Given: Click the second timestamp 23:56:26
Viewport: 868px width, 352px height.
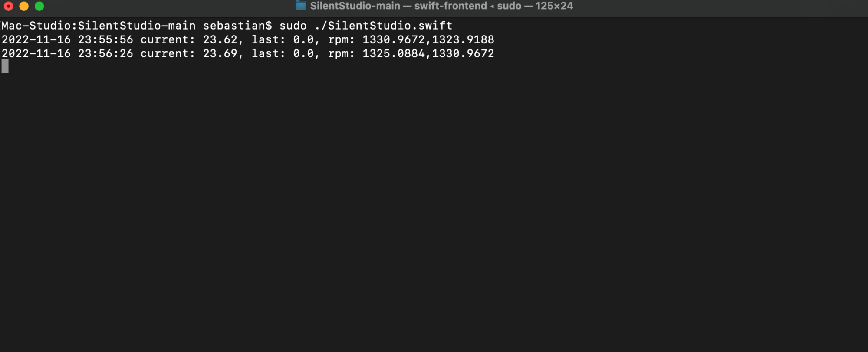Looking at the screenshot, I should [x=105, y=53].
